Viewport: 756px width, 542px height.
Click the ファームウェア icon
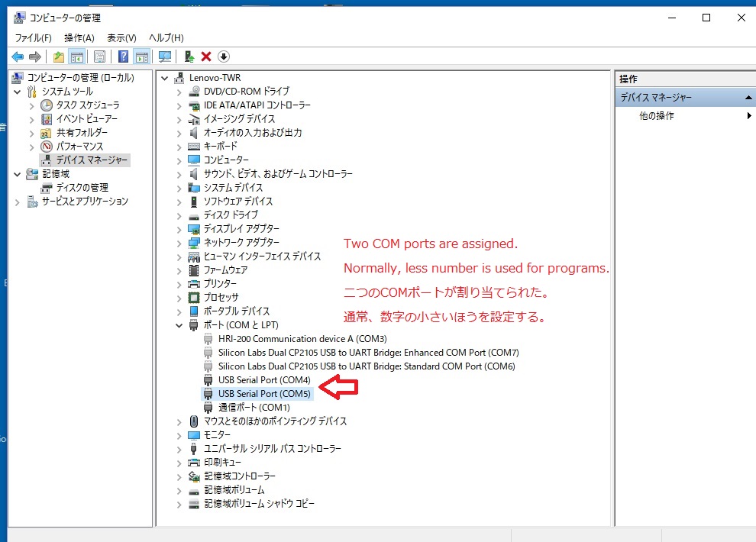[194, 270]
